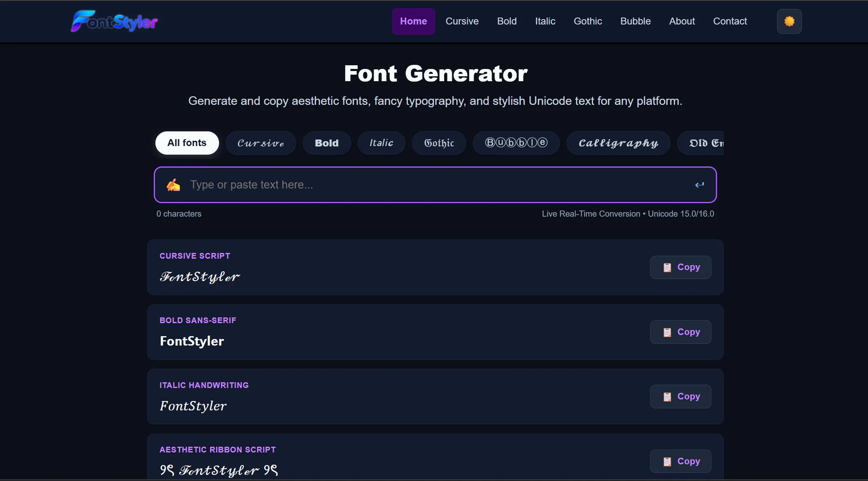Open the Contact page
This screenshot has height=481, width=868.
[x=730, y=21]
